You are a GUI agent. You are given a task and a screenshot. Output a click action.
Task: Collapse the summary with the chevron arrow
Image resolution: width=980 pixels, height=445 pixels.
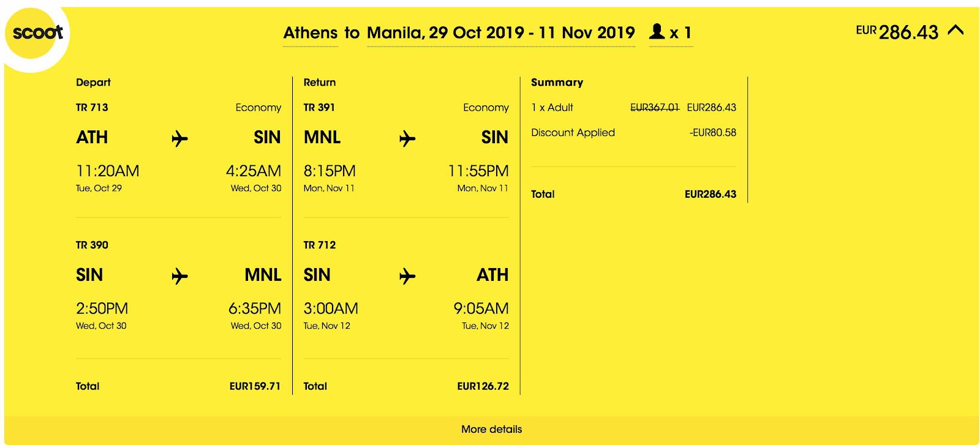tap(956, 30)
